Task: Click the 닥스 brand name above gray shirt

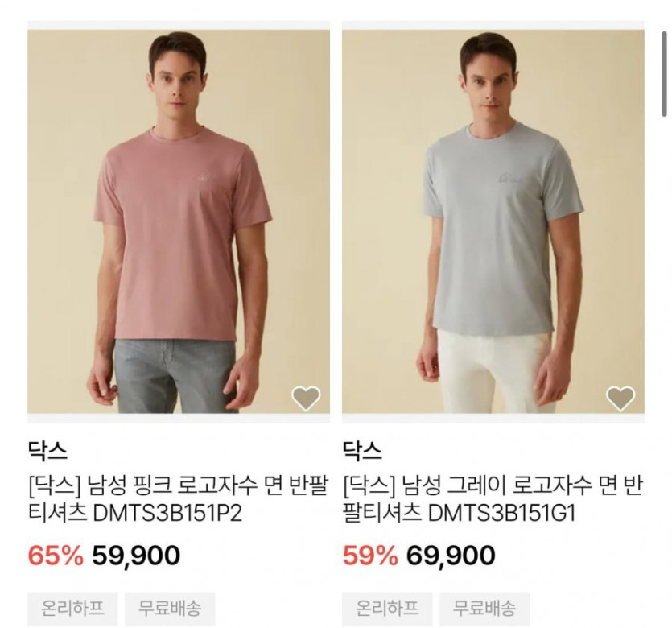Action: point(361,451)
